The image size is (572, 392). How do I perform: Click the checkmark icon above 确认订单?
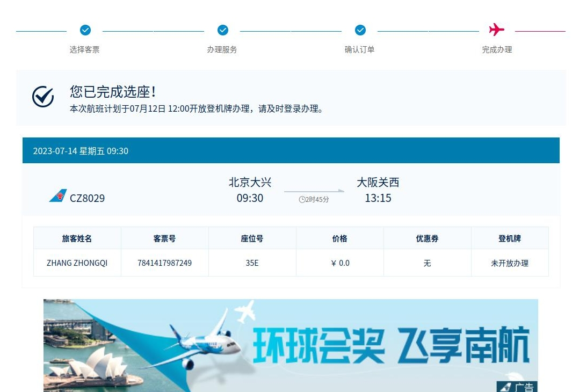pos(360,30)
